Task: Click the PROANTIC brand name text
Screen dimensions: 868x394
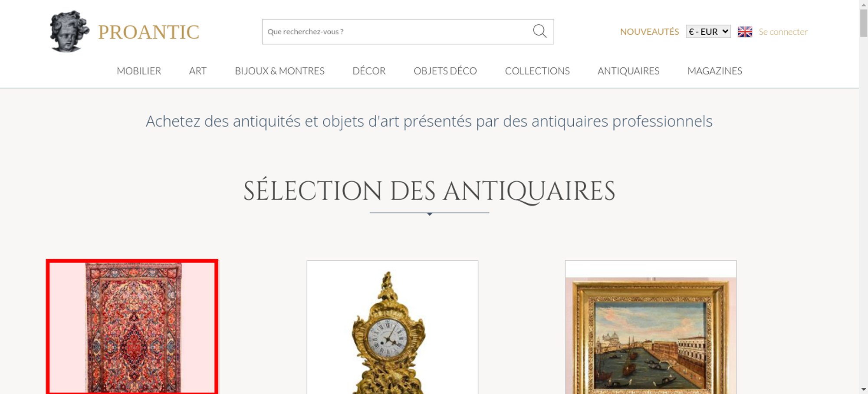Action: (148, 32)
